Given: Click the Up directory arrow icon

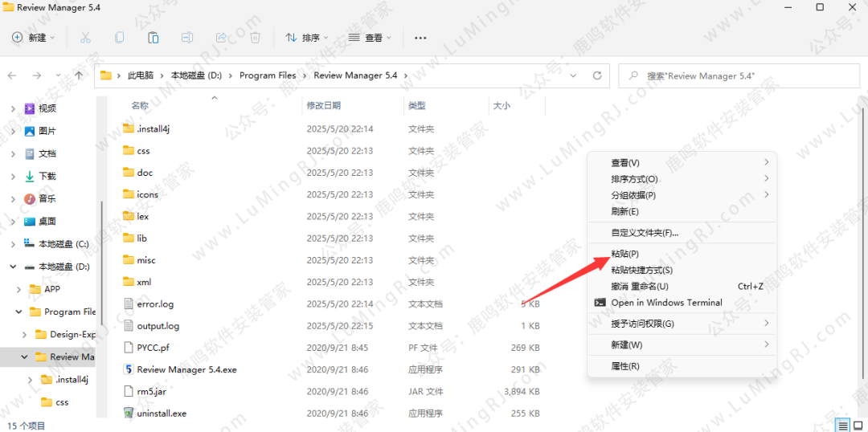Looking at the screenshot, I should click(x=78, y=75).
